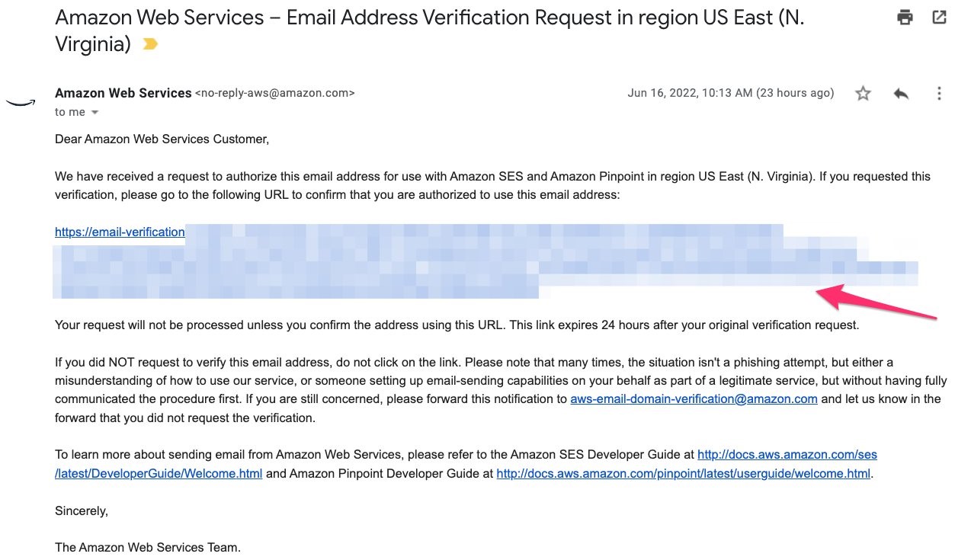955x560 pixels.
Task: Click the pink arrow annotation
Action: pyautogui.click(x=876, y=301)
